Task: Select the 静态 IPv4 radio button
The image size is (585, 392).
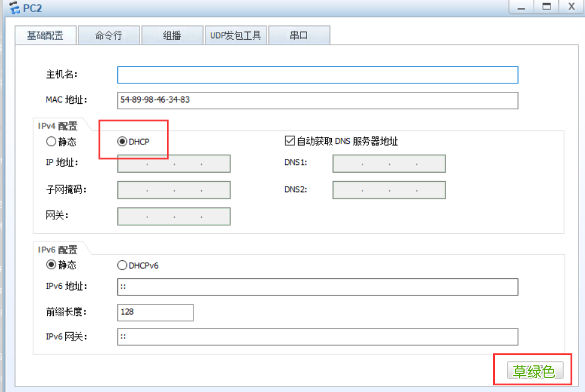Action: point(51,141)
